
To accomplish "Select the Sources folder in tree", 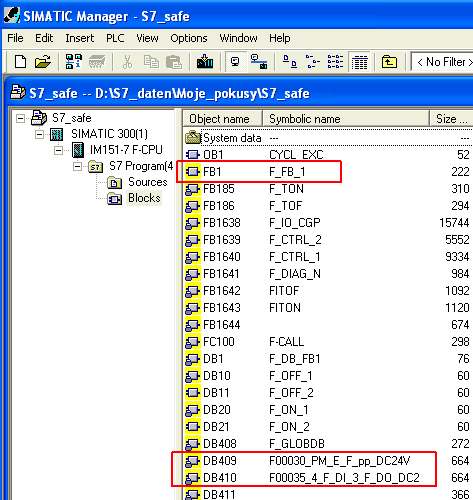I will (x=138, y=182).
